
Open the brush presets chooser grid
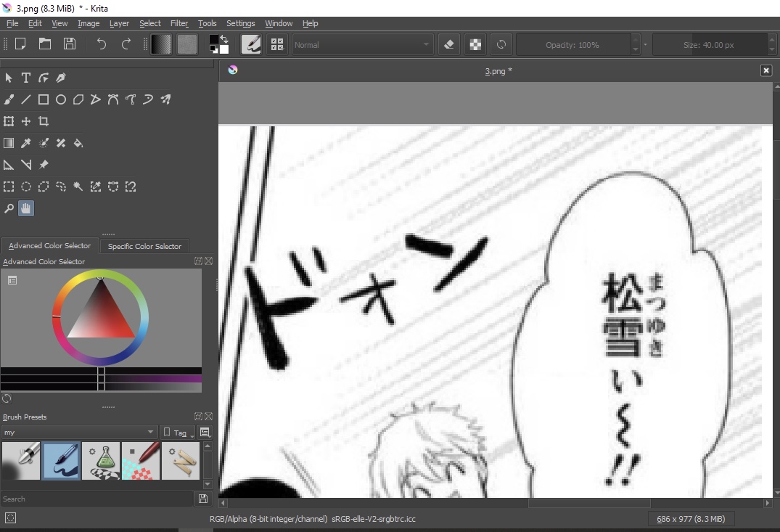pyautogui.click(x=277, y=44)
